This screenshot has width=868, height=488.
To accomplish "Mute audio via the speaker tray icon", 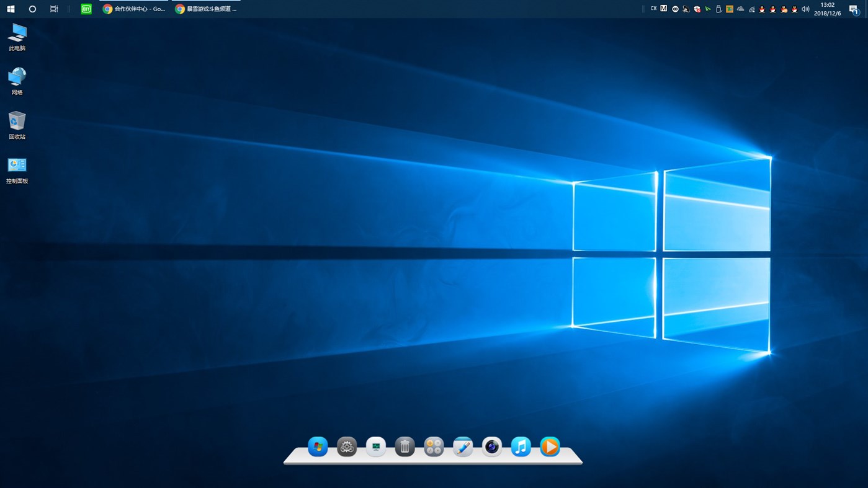I will pos(805,9).
